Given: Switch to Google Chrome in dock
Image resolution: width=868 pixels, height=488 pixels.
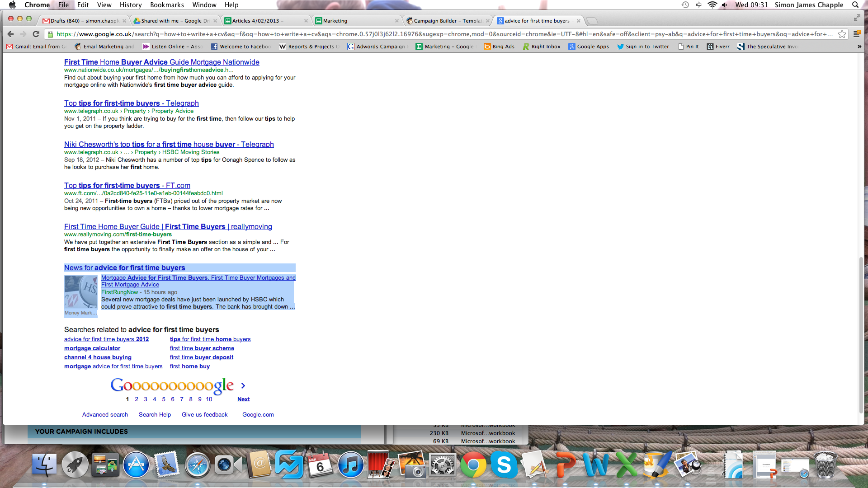Looking at the screenshot, I should click(473, 465).
